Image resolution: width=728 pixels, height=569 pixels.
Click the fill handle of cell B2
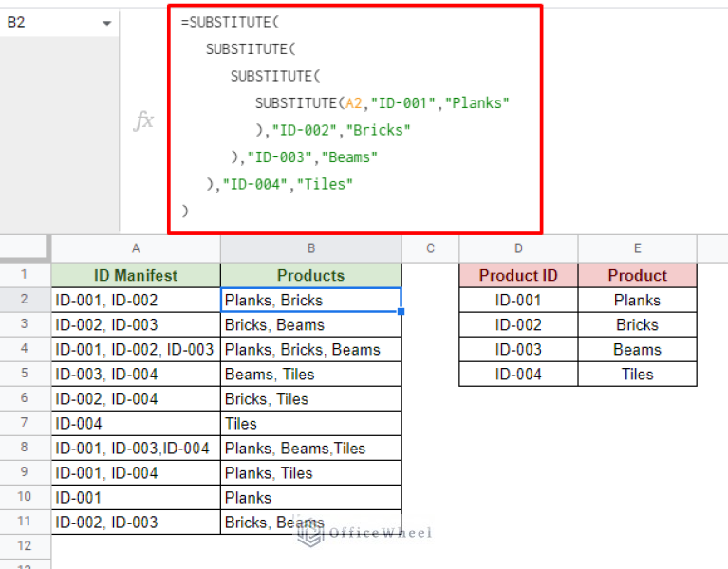click(401, 312)
